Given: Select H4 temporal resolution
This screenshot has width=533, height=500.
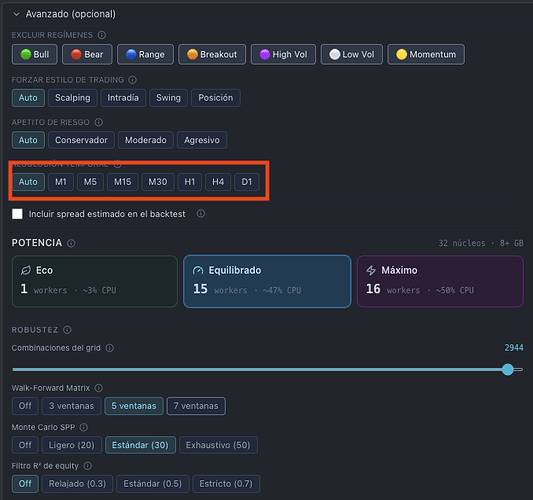Looking at the screenshot, I should click(x=218, y=182).
